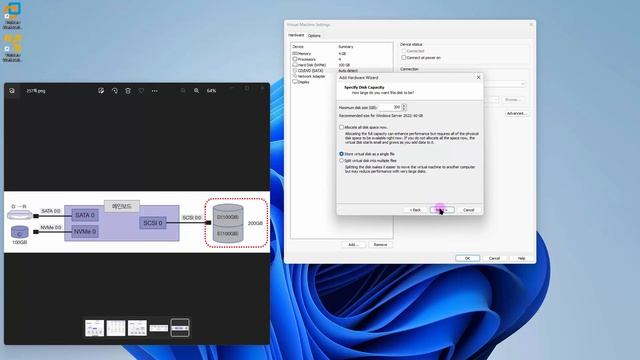
Task: Select the first thumbnail in Photos filmstrip
Action: (94, 328)
